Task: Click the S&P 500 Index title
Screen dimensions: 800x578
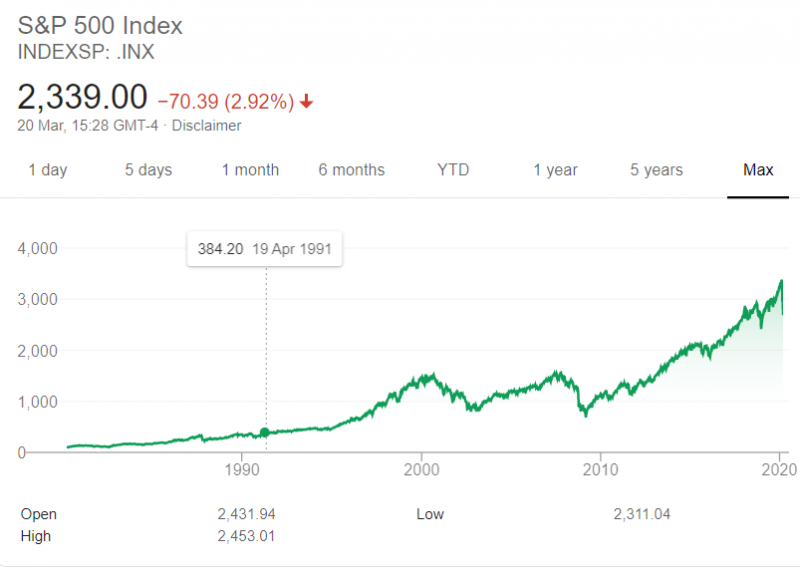Action: (100, 26)
